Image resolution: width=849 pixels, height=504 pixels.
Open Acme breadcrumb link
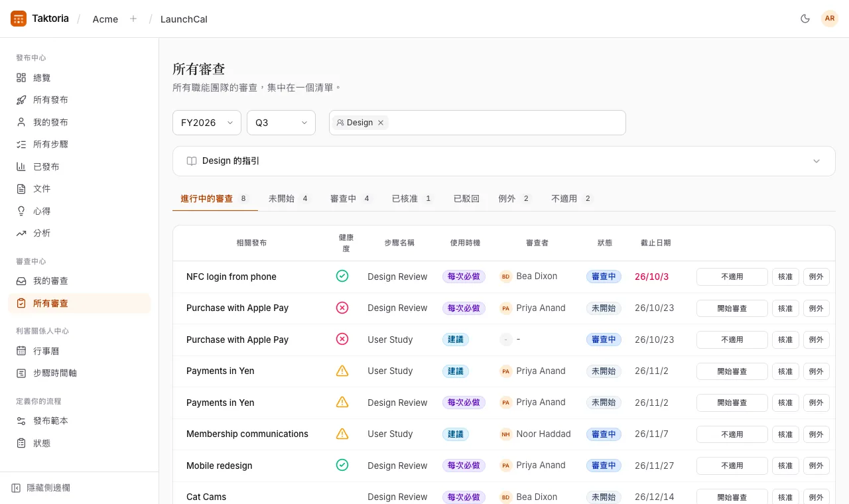coord(105,19)
